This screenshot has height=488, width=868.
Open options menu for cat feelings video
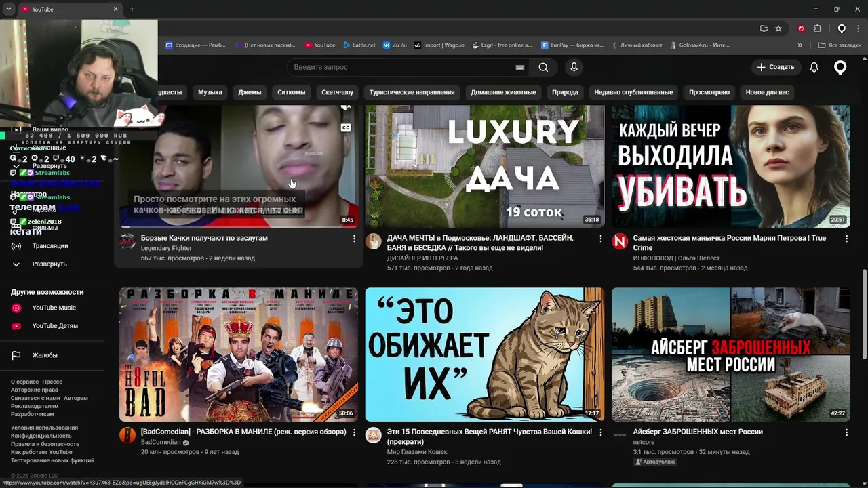coord(600,432)
